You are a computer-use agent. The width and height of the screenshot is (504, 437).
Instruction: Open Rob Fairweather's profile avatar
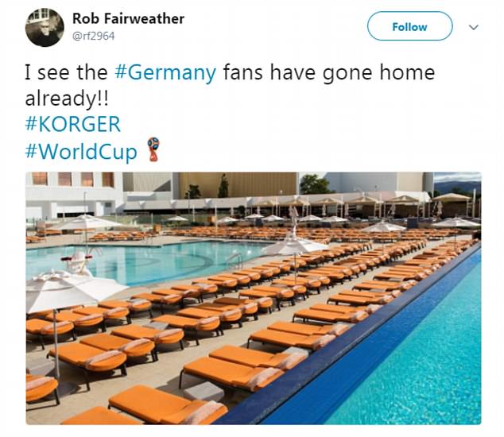click(x=45, y=28)
